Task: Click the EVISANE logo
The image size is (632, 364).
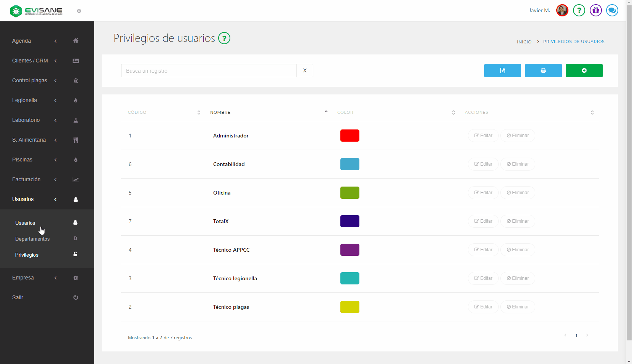Action: [x=37, y=11]
